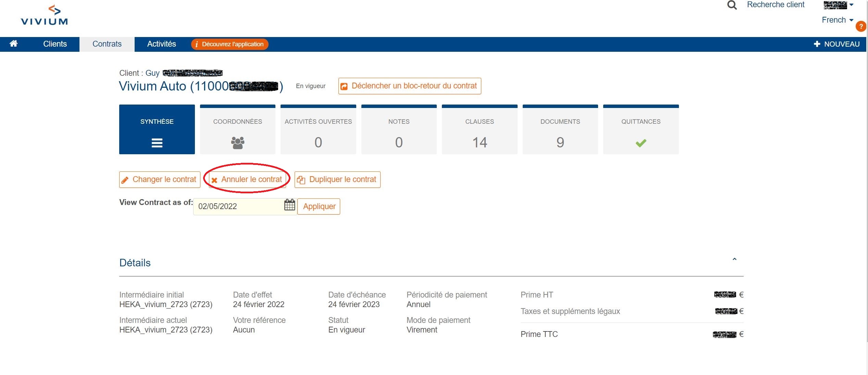Open the Contrats tab
Screen dimensions: 868x375
[x=107, y=44]
